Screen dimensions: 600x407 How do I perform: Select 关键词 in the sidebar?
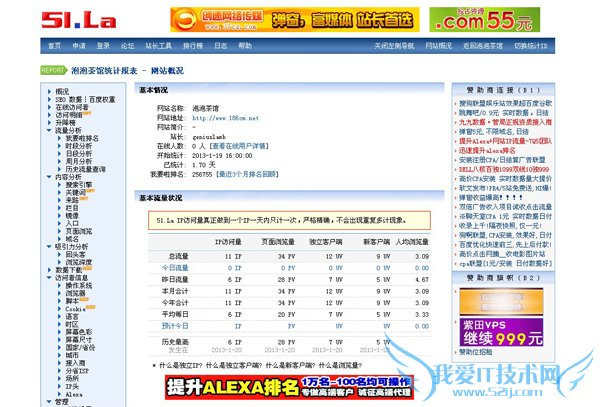(x=75, y=192)
